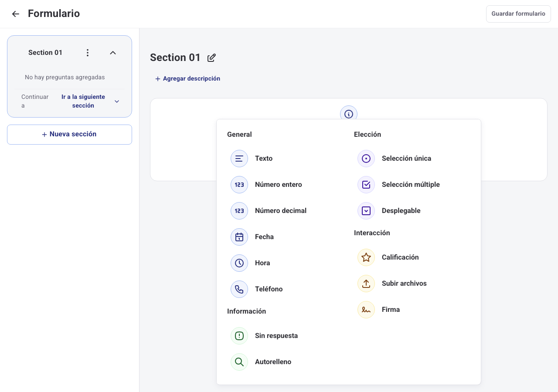This screenshot has width=558, height=392.
Task: Click the Selección única radio icon
Action: click(366, 159)
